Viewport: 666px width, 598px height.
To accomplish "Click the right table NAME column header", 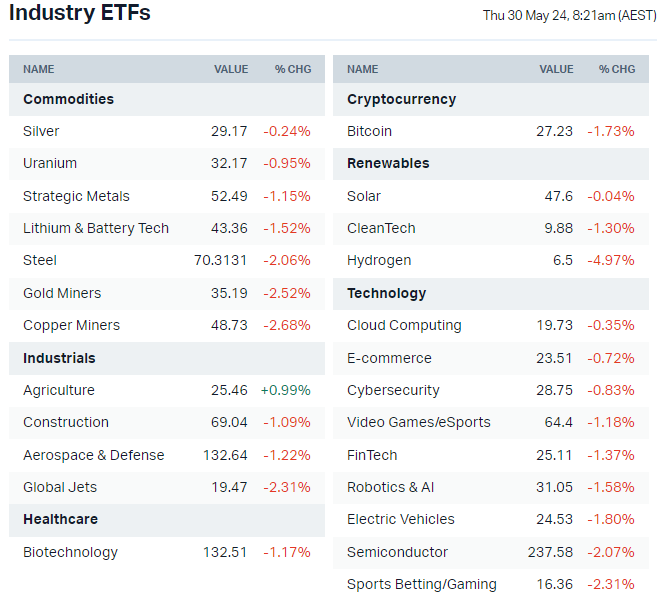I will coord(363,69).
